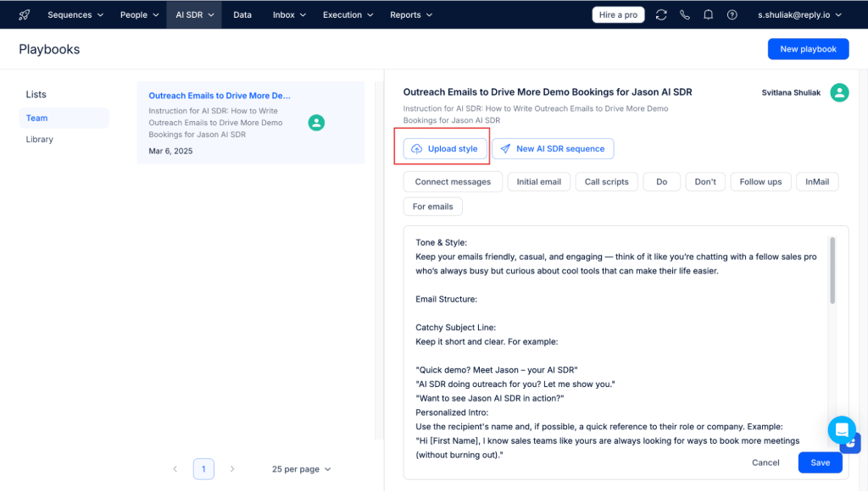This screenshot has height=492, width=868.
Task: Open the phone dialer icon
Action: [685, 15]
